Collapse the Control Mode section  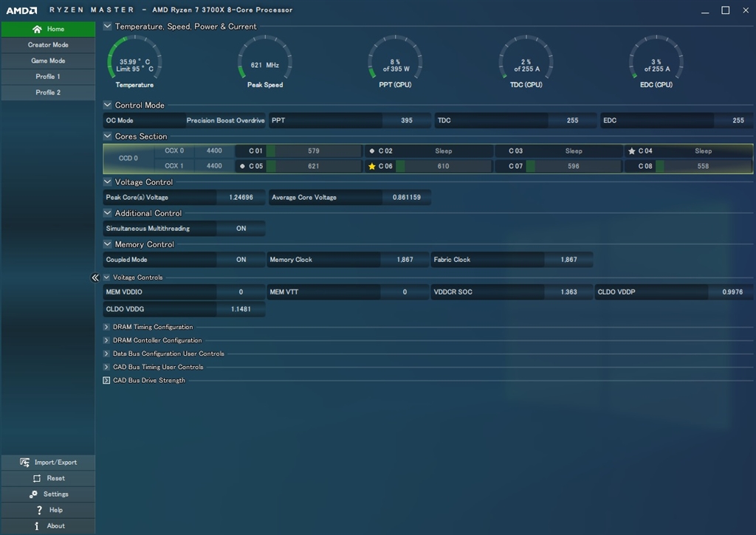107,105
